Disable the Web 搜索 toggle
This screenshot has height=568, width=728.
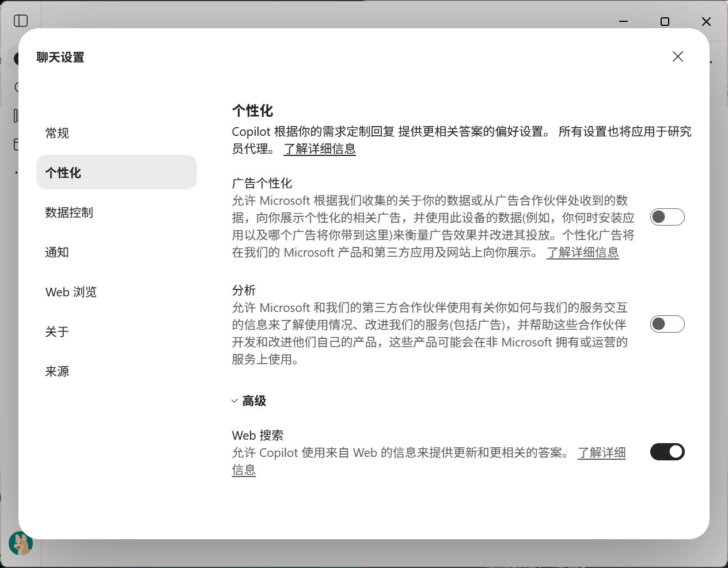pyautogui.click(x=667, y=452)
